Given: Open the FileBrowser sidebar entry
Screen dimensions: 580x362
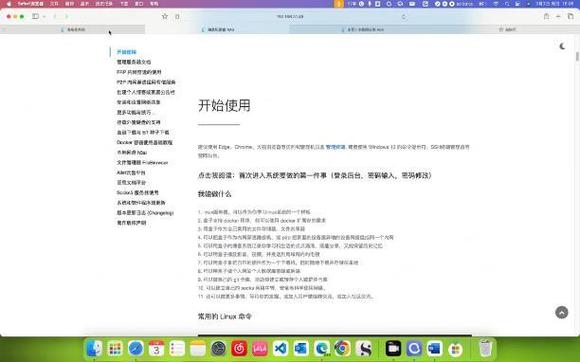Looking at the screenshot, I should click(142, 162).
